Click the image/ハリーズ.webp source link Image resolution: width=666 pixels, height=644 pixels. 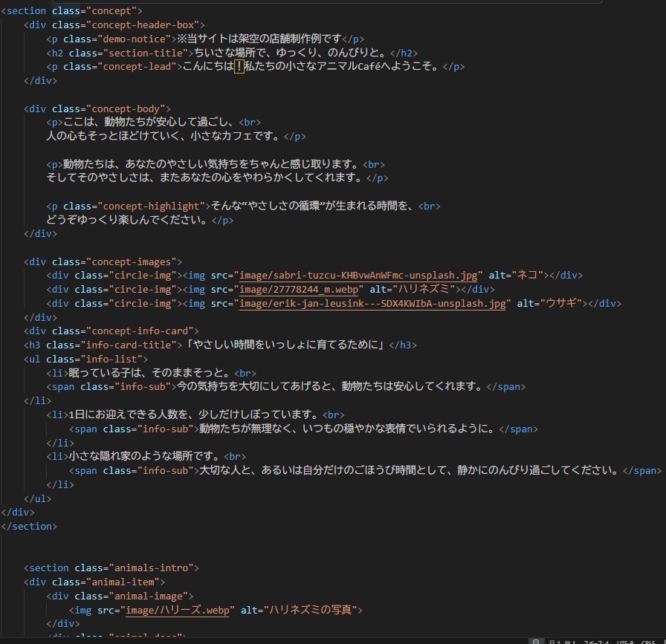[x=180, y=610]
